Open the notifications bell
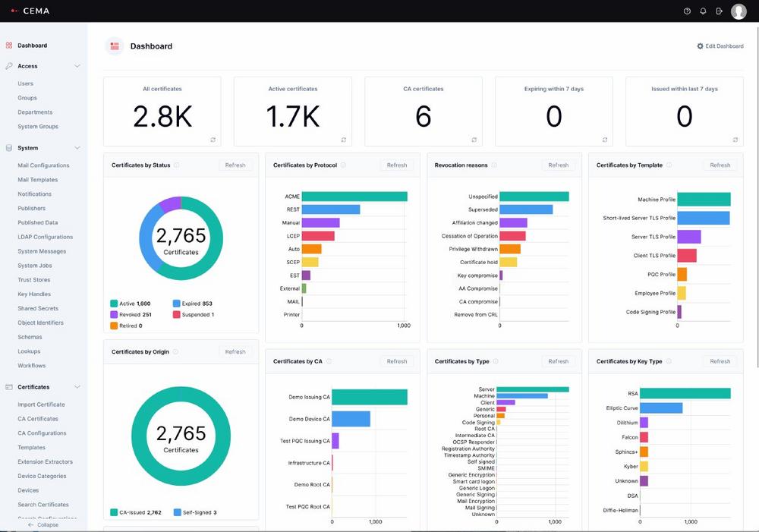 [703, 11]
